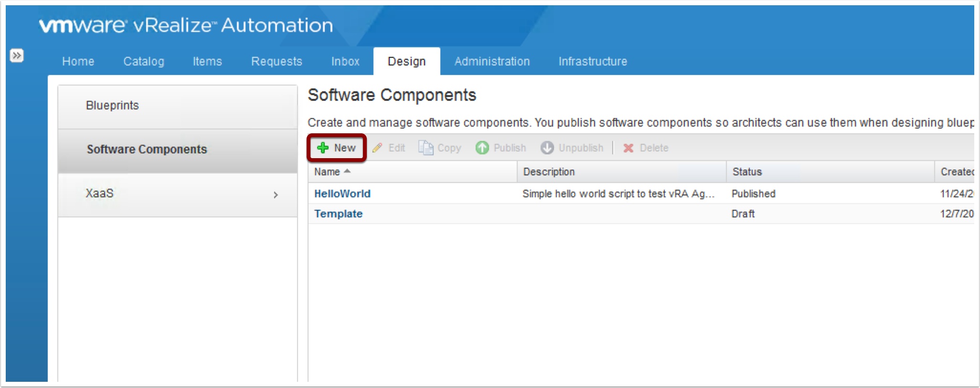The image size is (980, 388).
Task: Open the HelloWorld software component
Action: [342, 194]
